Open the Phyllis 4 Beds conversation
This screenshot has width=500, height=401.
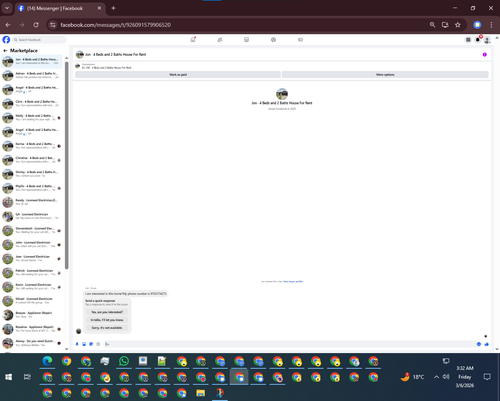pos(32,188)
